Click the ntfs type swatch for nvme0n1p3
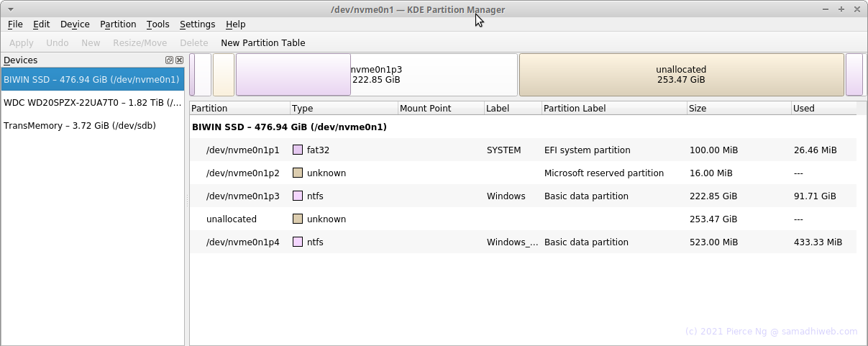Image resolution: width=868 pixels, height=346 pixels. tap(298, 196)
